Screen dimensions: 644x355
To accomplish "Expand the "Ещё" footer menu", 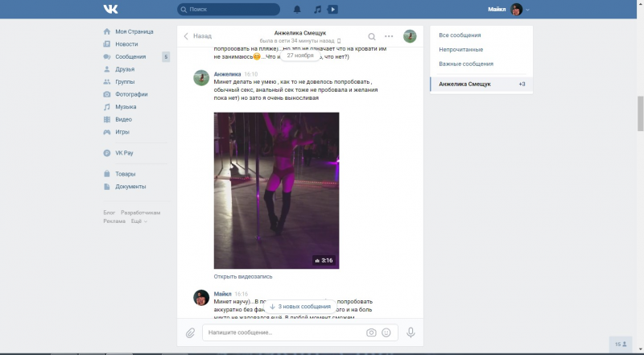I will click(x=138, y=221).
